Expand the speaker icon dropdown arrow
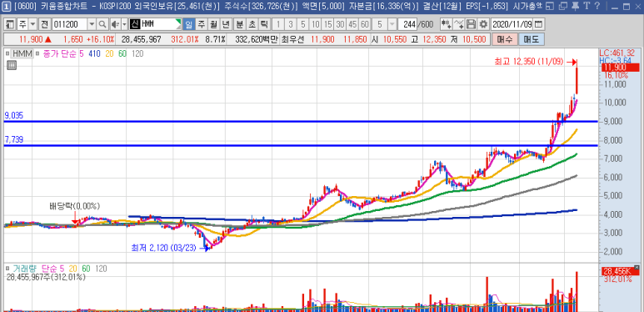This screenshot has height=312, width=644. click(124, 24)
